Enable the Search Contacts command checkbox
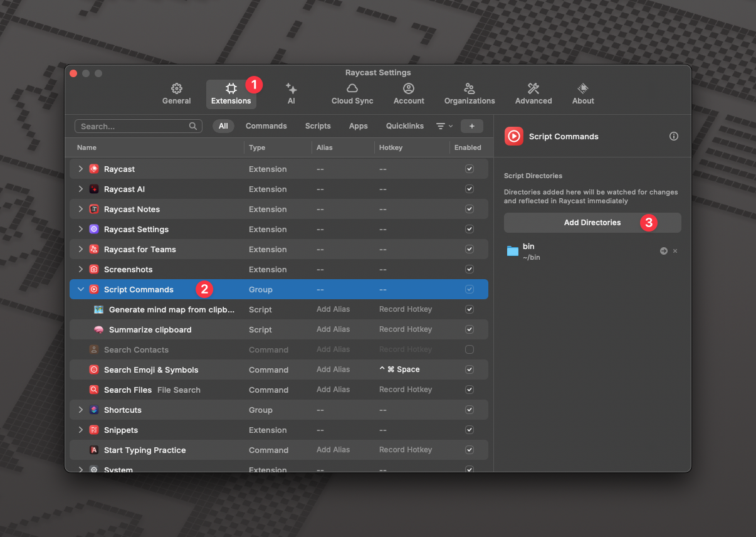 click(x=469, y=349)
